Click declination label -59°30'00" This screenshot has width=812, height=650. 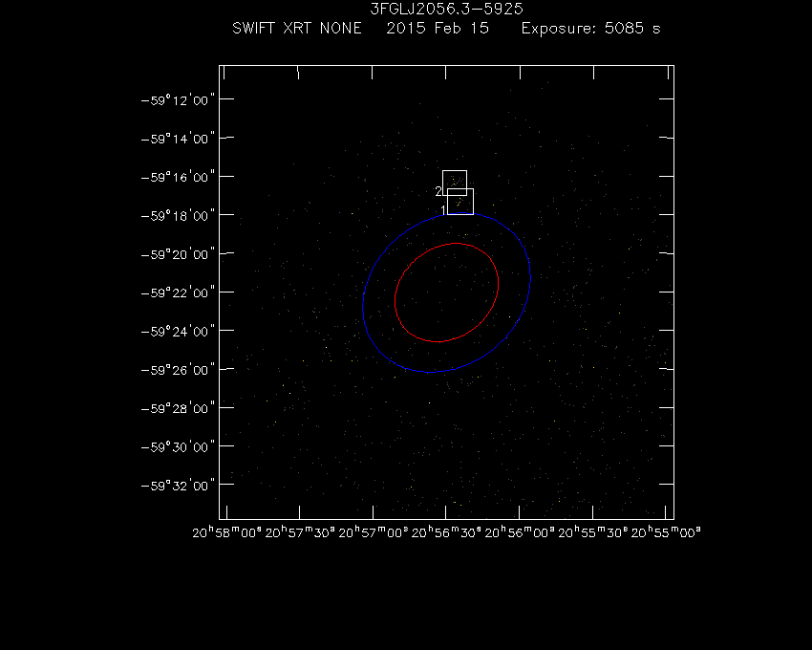point(178,446)
